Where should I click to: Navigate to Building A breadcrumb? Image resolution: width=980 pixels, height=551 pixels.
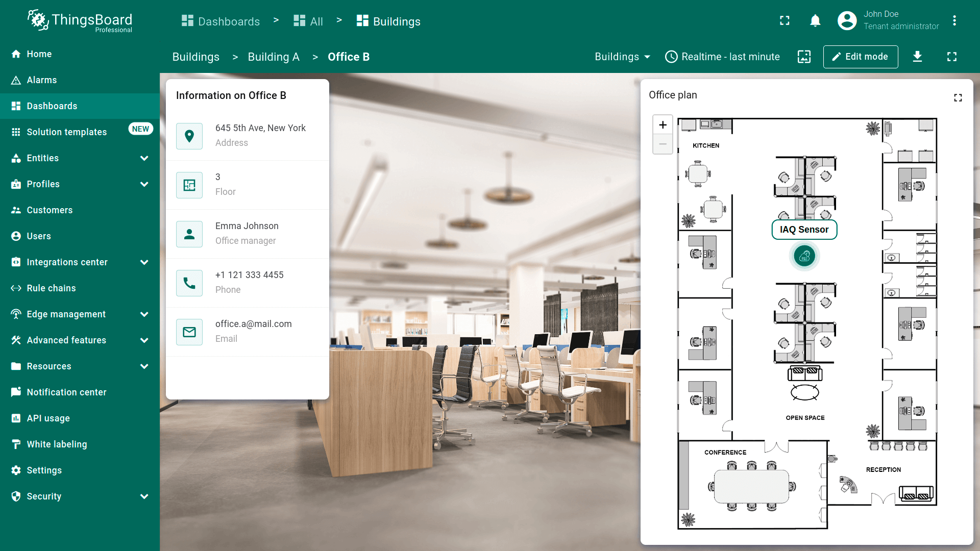tap(274, 57)
